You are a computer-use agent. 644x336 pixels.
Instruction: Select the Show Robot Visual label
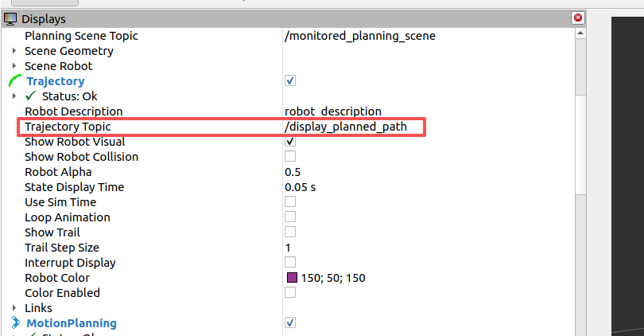click(75, 142)
